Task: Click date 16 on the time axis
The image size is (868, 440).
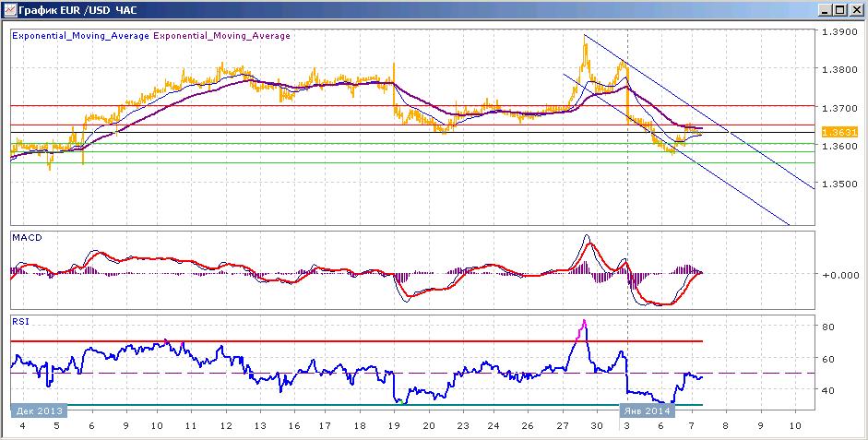Action: click(294, 425)
